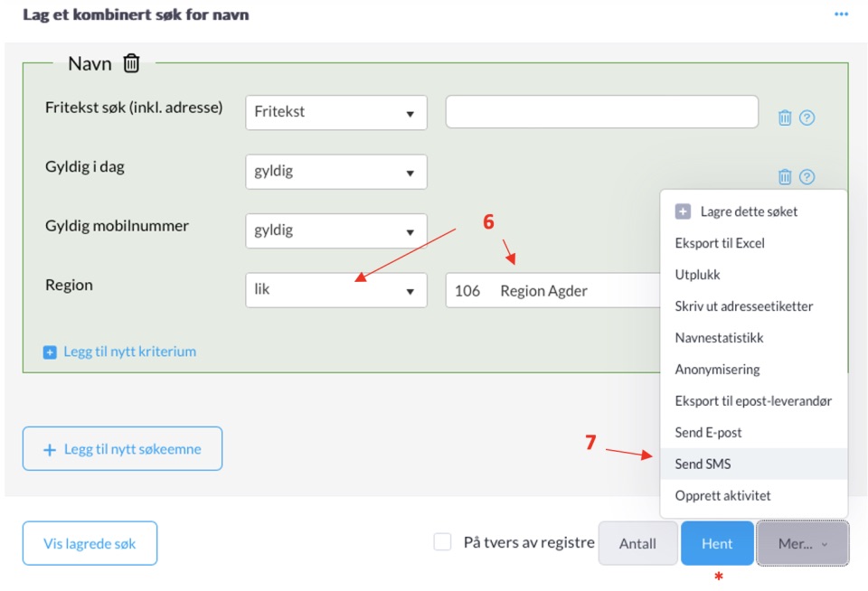Open help for Fritekst søk criterion
The image size is (868, 591).
(807, 117)
